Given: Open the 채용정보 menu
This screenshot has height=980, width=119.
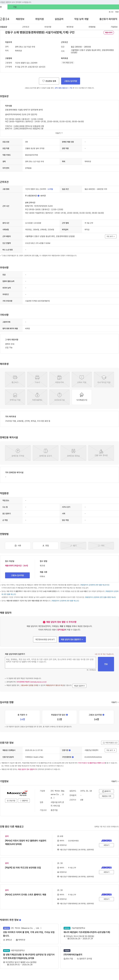Looking at the screenshot, I should click(x=20, y=19).
